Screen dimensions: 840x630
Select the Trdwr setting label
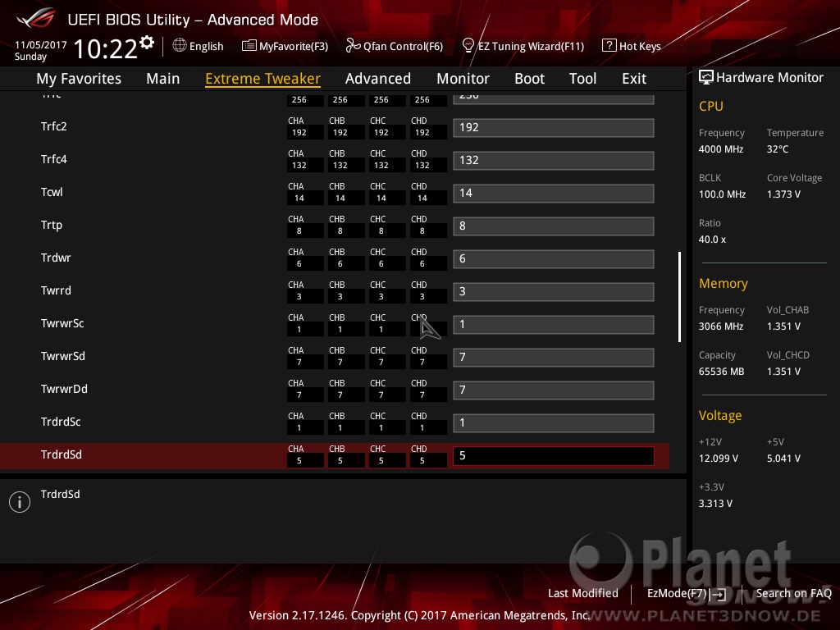56,258
